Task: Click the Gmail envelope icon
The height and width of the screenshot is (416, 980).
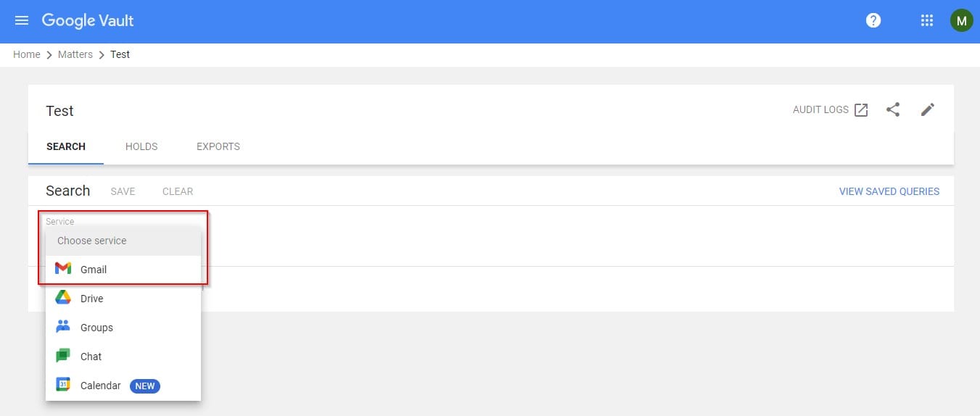Action: (x=63, y=269)
